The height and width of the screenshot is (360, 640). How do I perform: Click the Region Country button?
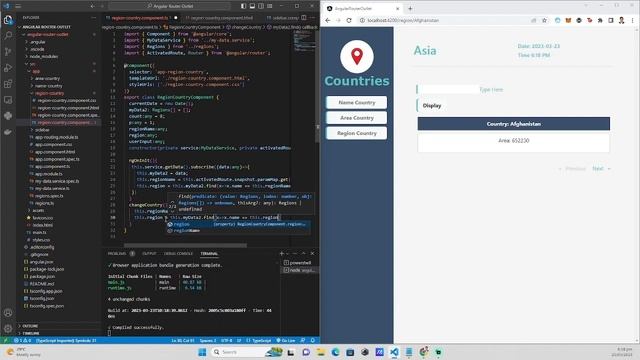356,133
